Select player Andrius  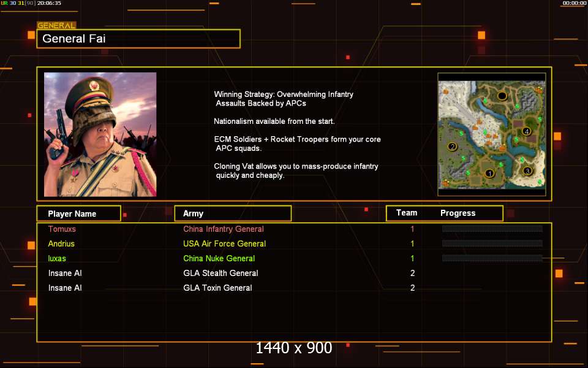coord(61,243)
